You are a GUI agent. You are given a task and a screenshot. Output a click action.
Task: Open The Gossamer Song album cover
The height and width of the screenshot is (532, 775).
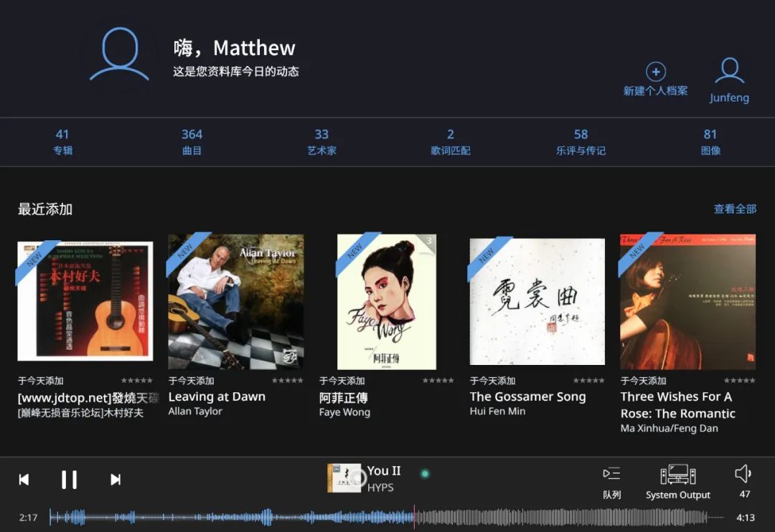click(x=537, y=301)
